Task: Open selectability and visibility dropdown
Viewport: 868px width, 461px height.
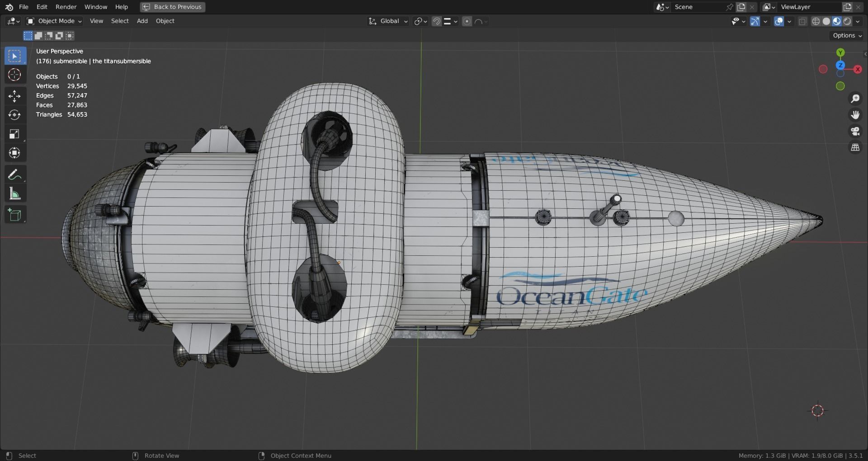Action: [x=738, y=21]
